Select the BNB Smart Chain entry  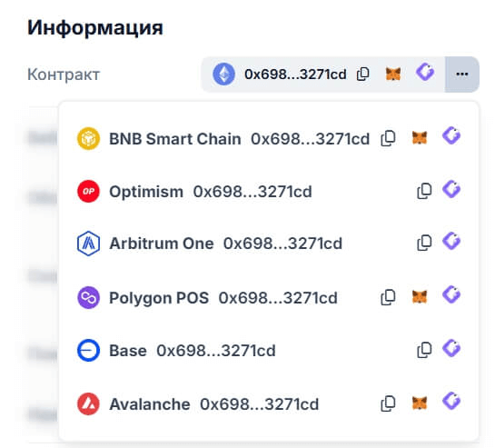[268, 138]
